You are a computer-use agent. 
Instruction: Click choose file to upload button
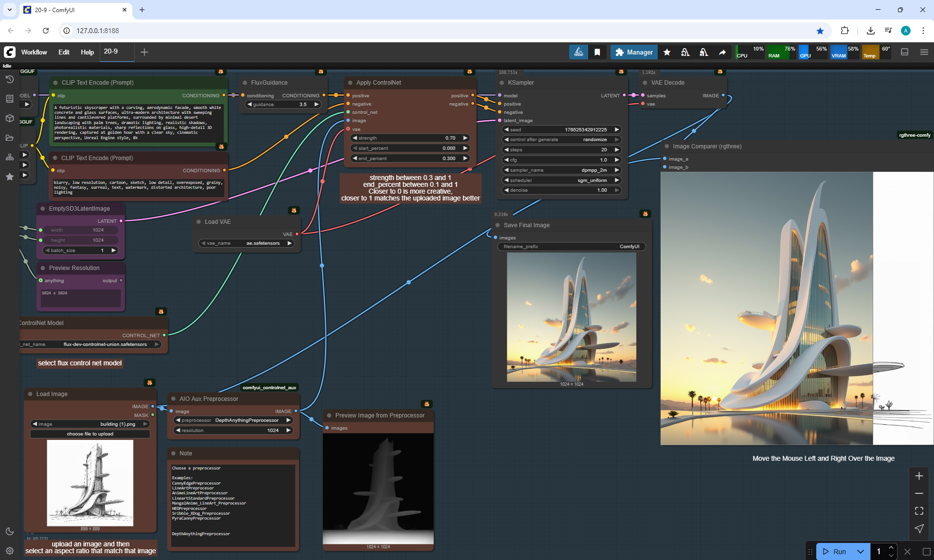[x=90, y=434]
